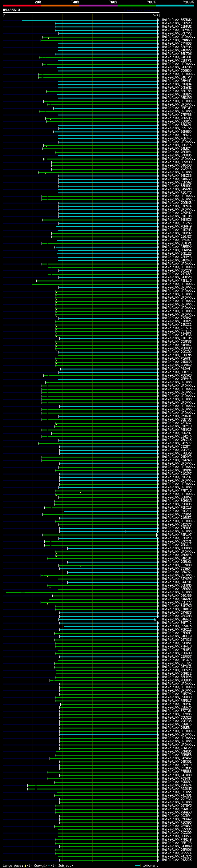Viewport: 197px width, 868px height.
Task: Select hit label UniRef100_Q285R3
Action: click(x=177, y=23)
